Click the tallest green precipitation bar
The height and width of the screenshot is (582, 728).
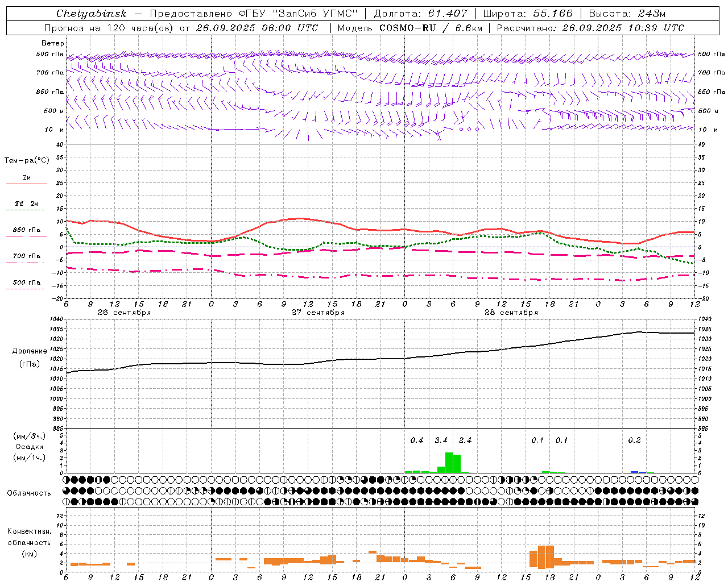pos(449,463)
